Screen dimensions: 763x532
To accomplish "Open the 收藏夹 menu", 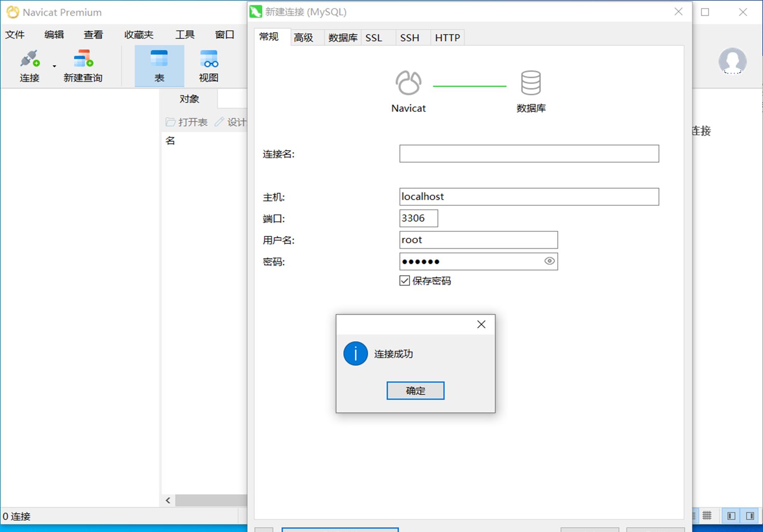I will click(139, 35).
